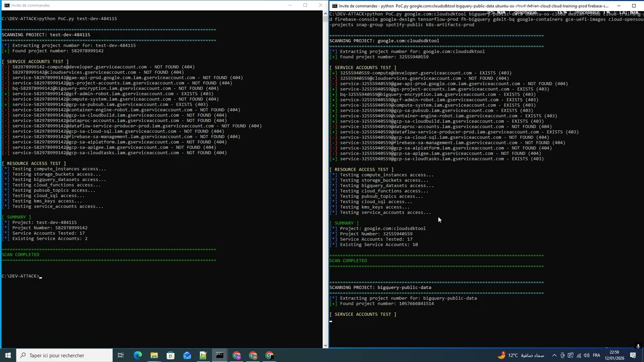Minimize the right Command Prompt window
Viewport: 644px width, 362px height.
pyautogui.click(x=619, y=6)
